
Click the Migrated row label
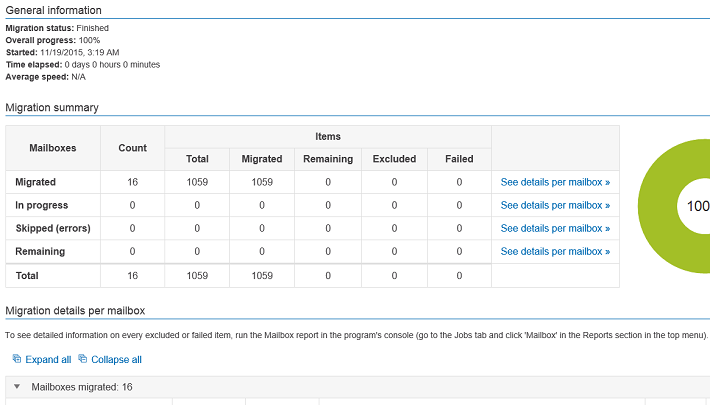35,182
